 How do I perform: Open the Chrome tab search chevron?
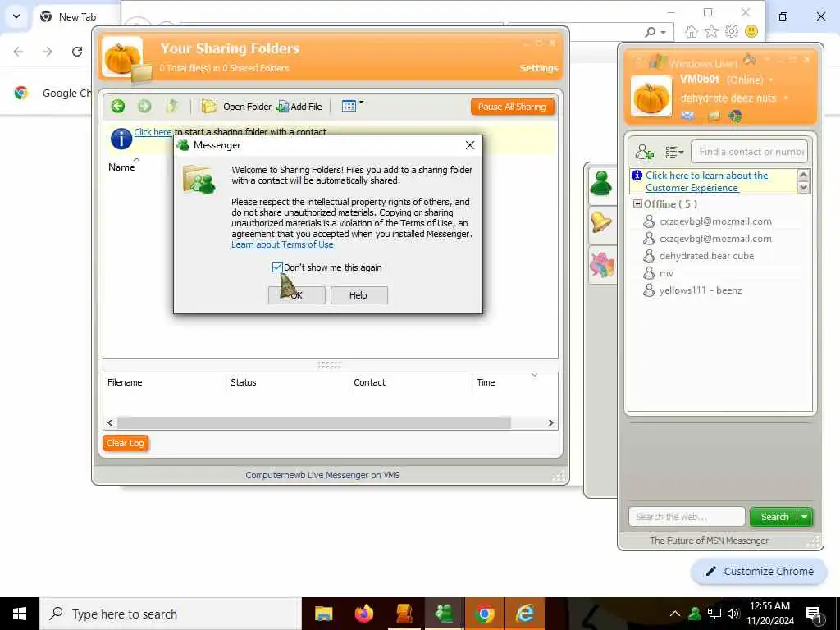click(x=16, y=16)
